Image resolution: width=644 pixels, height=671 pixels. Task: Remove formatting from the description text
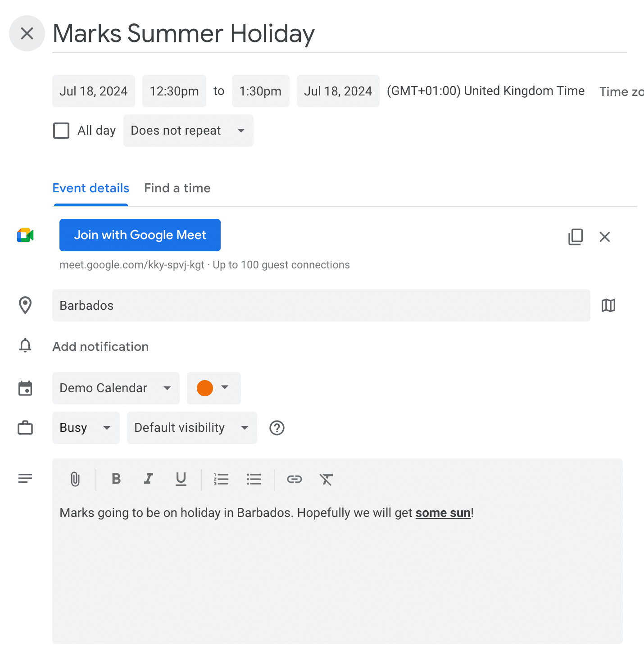point(327,479)
